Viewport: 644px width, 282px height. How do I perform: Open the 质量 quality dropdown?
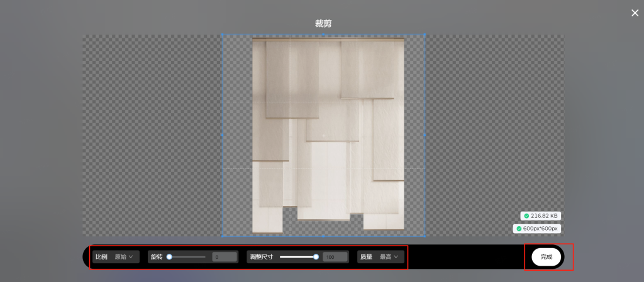click(x=380, y=257)
